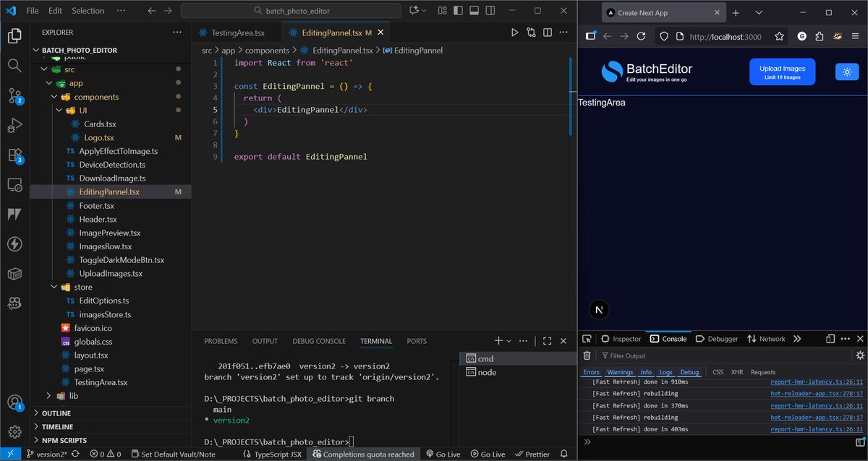Open the Inspector tab in DevTools
The image size is (868, 461).
pyautogui.click(x=621, y=339)
